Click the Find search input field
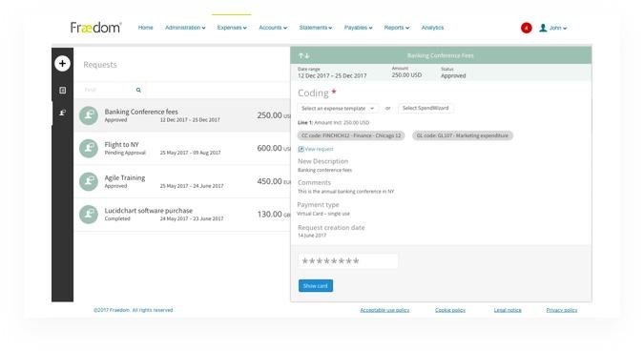The width and height of the screenshot is (644, 351). tap(108, 90)
